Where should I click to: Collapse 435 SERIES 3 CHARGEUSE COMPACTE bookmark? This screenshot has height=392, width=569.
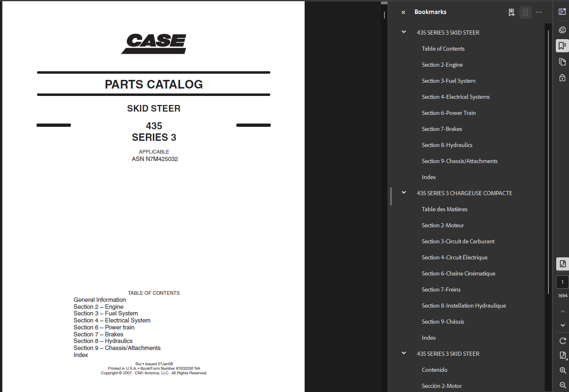[x=404, y=193]
